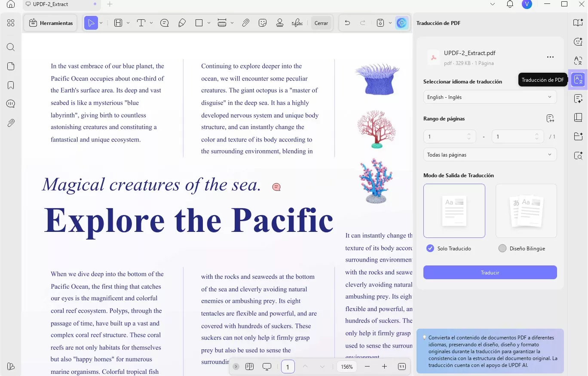
Task: Select the text comment (T) tool
Action: (x=141, y=23)
